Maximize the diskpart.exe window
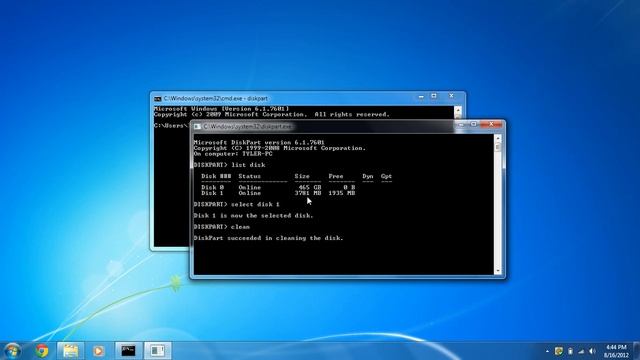The width and height of the screenshot is (640, 360). click(474, 124)
